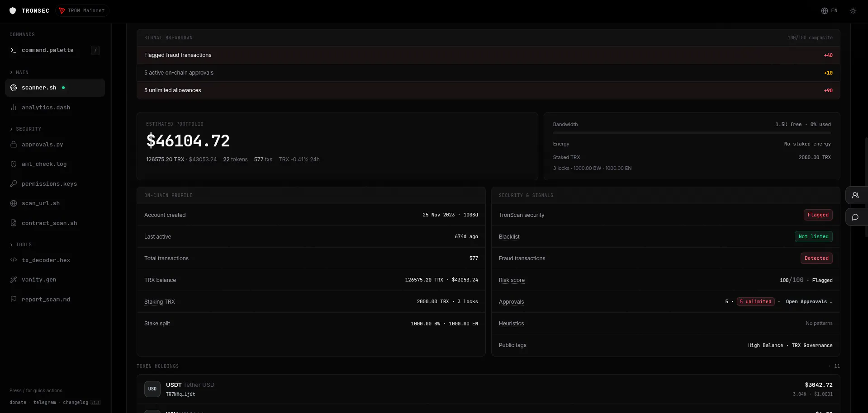Image resolution: width=868 pixels, height=413 pixels.
Task: Click the Open Approvals link
Action: 809,302
